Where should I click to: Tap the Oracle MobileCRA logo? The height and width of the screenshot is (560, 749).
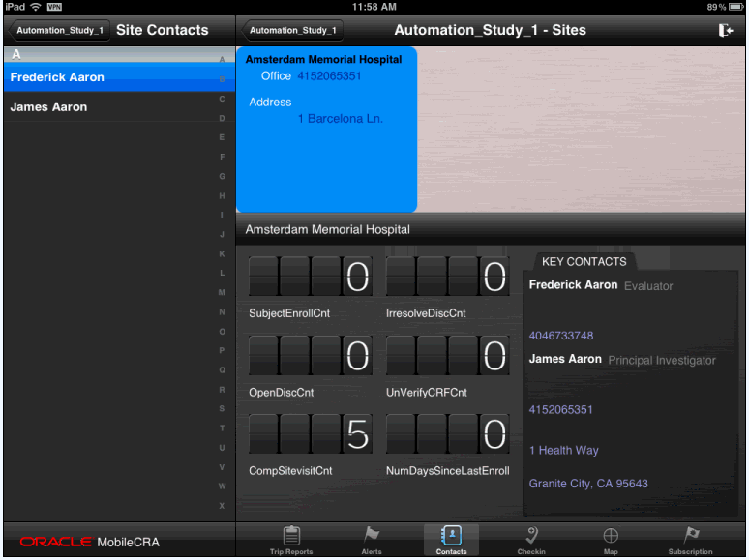89,543
